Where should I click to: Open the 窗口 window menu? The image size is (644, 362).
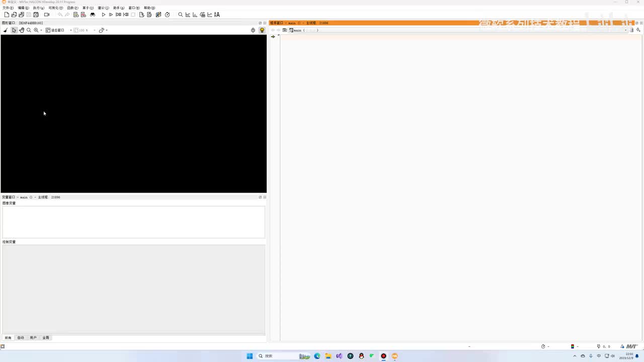pos(134,8)
